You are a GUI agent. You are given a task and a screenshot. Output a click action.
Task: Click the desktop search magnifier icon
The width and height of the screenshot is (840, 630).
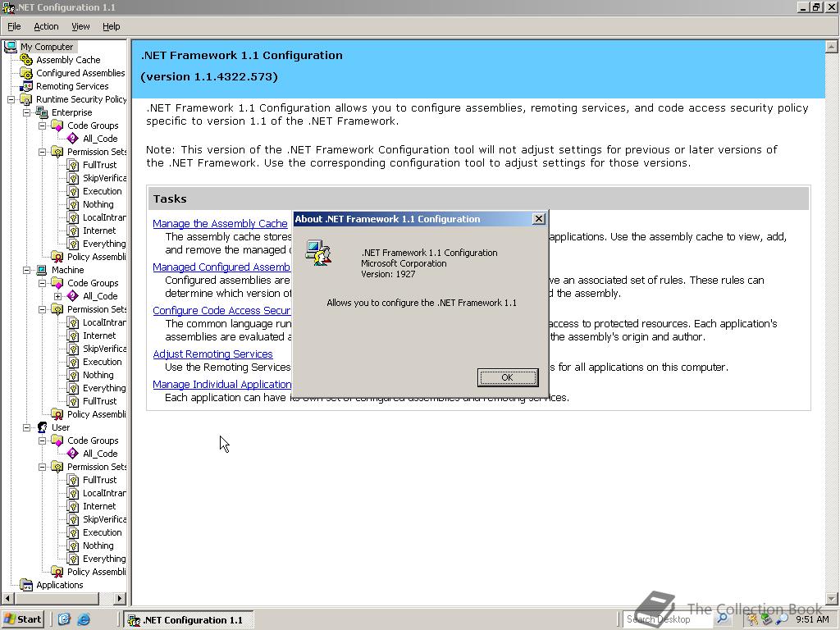click(722, 619)
